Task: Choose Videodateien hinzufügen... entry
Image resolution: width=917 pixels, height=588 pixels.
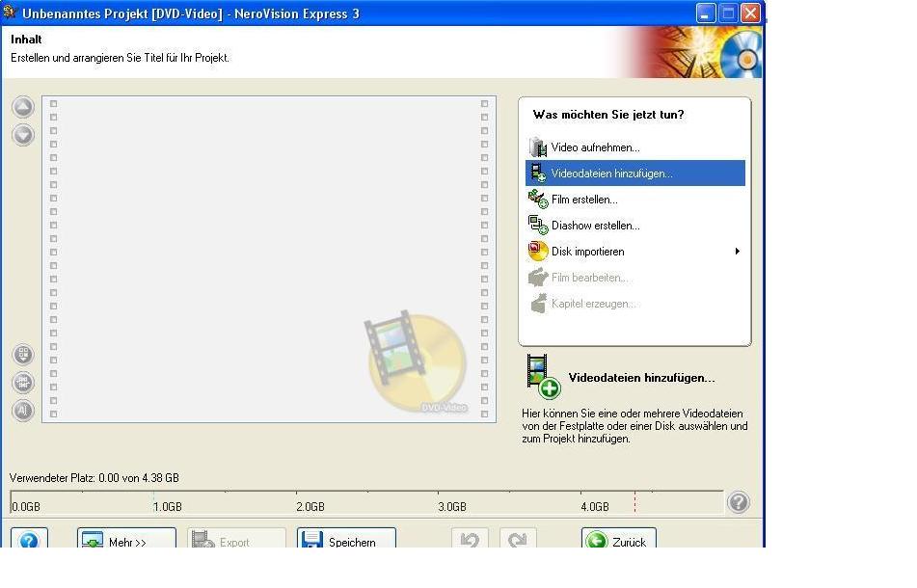Action: click(x=635, y=173)
